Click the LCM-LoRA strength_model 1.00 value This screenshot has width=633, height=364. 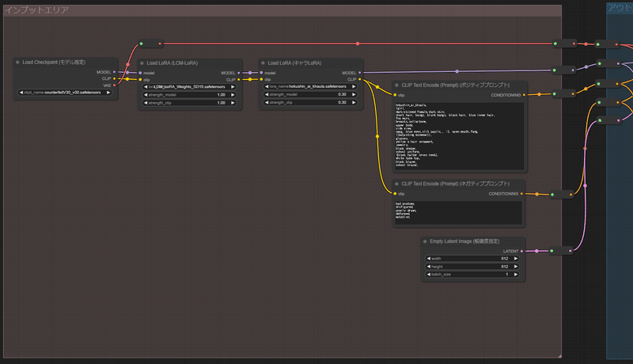tap(222, 95)
